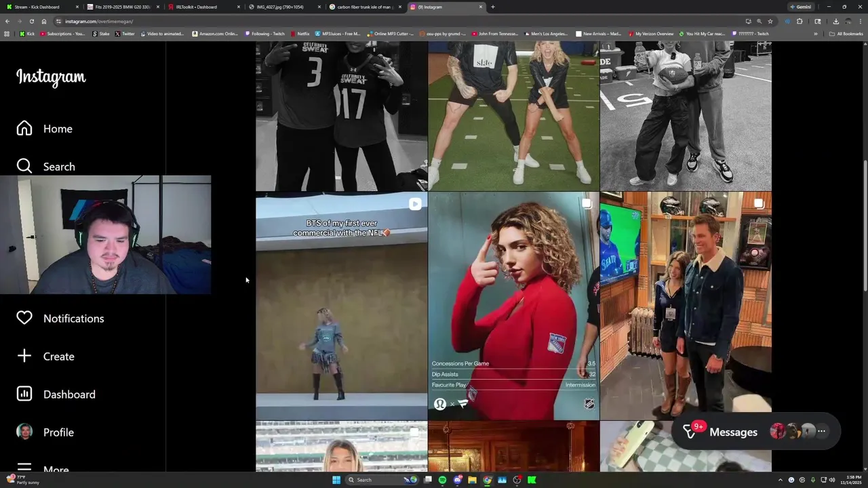Screen dimensions: 868x488
Task: Open the Profile avatar icon
Action: (24, 432)
